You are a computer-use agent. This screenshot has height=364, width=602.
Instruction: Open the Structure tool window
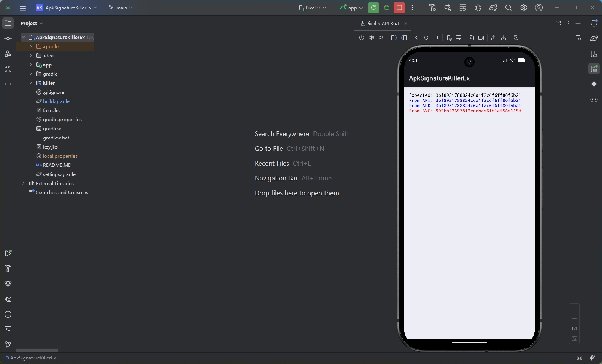coord(8,54)
